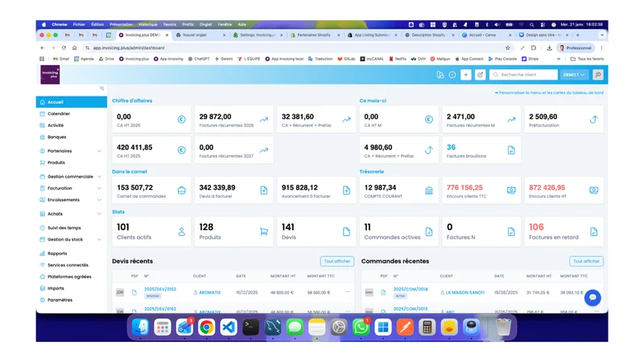Image resolution: width=644 pixels, height=362 pixels.
Task: Open client LA MAISON SANOFI link
Action: coord(465,293)
